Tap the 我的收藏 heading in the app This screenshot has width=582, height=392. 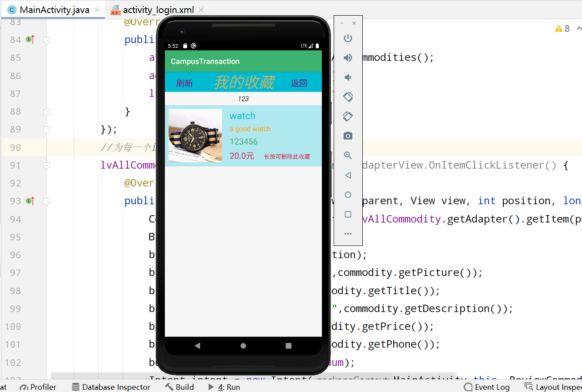click(x=244, y=82)
